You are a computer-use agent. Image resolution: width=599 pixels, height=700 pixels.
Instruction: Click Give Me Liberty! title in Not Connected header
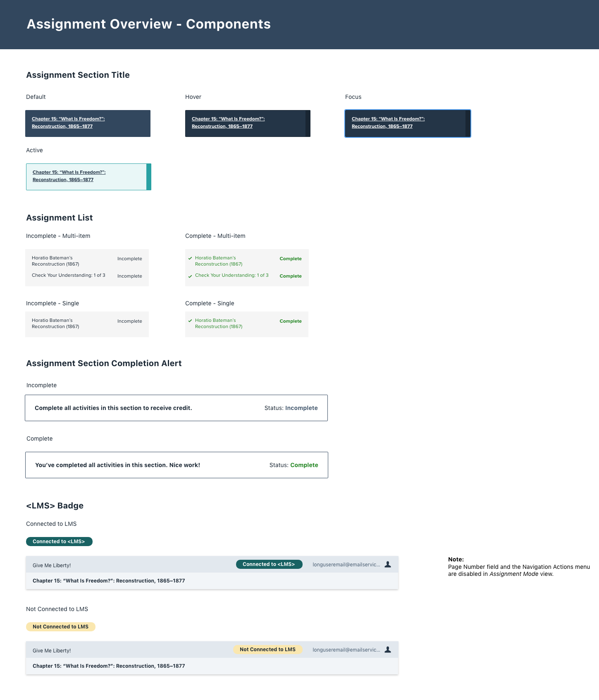click(x=52, y=650)
